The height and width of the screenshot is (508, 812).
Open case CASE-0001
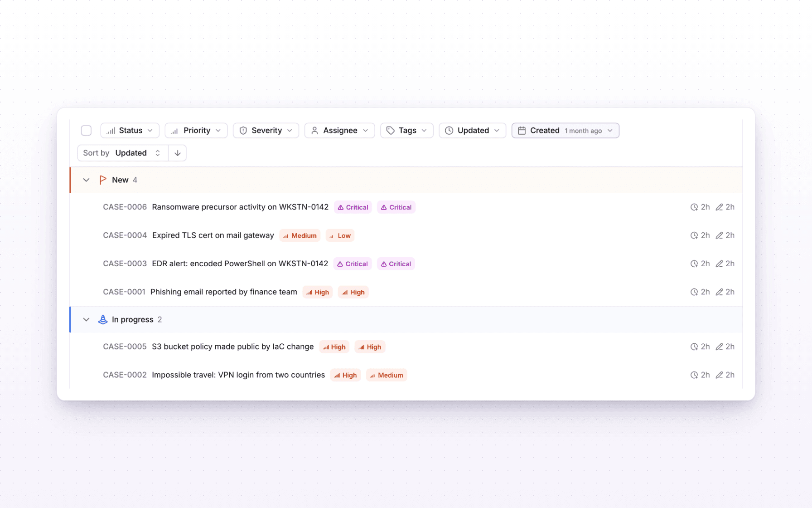coord(124,292)
